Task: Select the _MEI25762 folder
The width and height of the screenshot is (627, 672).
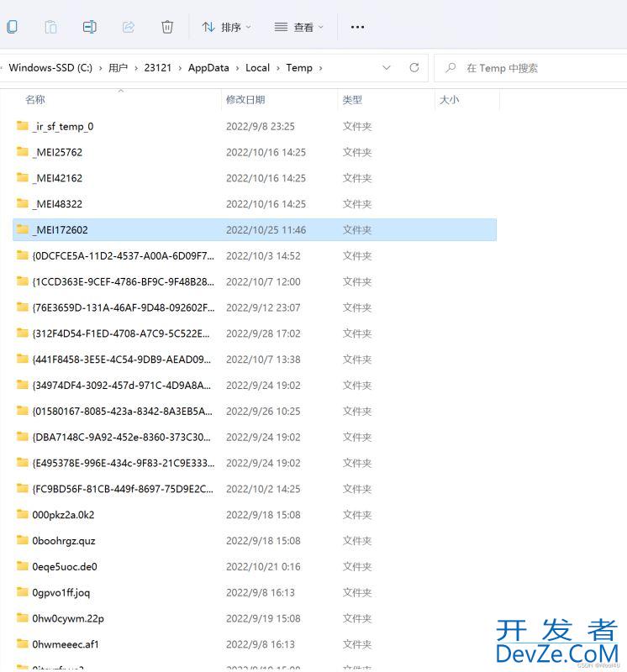Action: (x=255, y=152)
